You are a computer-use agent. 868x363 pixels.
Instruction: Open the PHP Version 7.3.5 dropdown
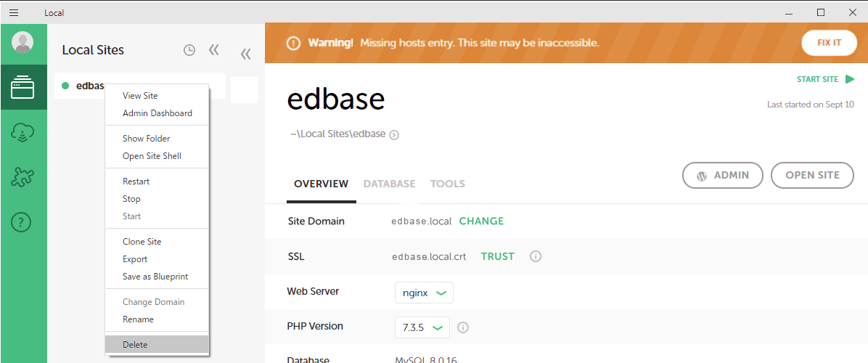(422, 327)
